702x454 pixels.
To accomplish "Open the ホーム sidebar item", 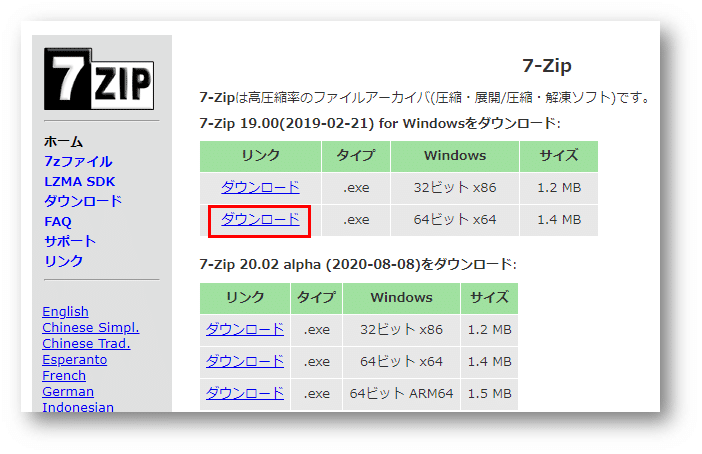I will click(63, 141).
